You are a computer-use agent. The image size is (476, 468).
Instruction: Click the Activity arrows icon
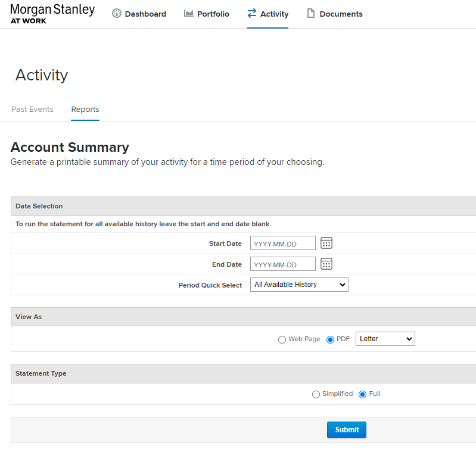point(252,14)
